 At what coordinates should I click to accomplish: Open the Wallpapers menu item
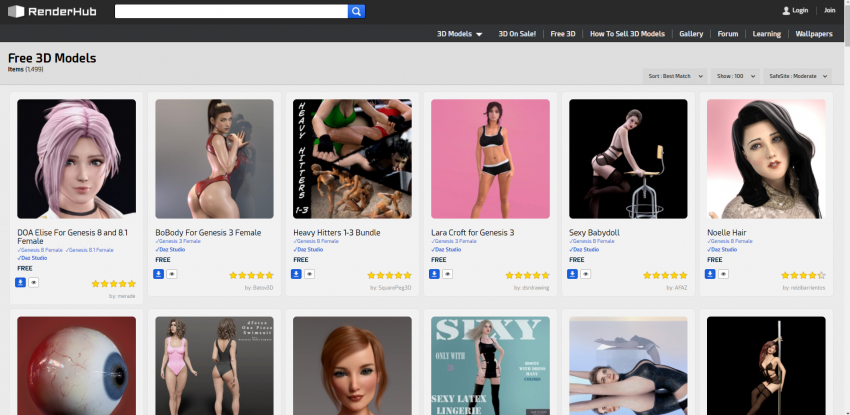(x=814, y=34)
